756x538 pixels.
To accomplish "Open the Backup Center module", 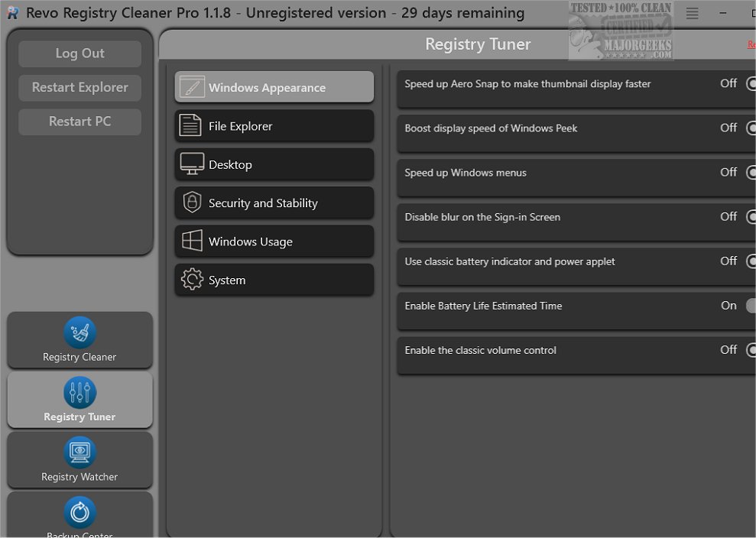I will 79,514.
